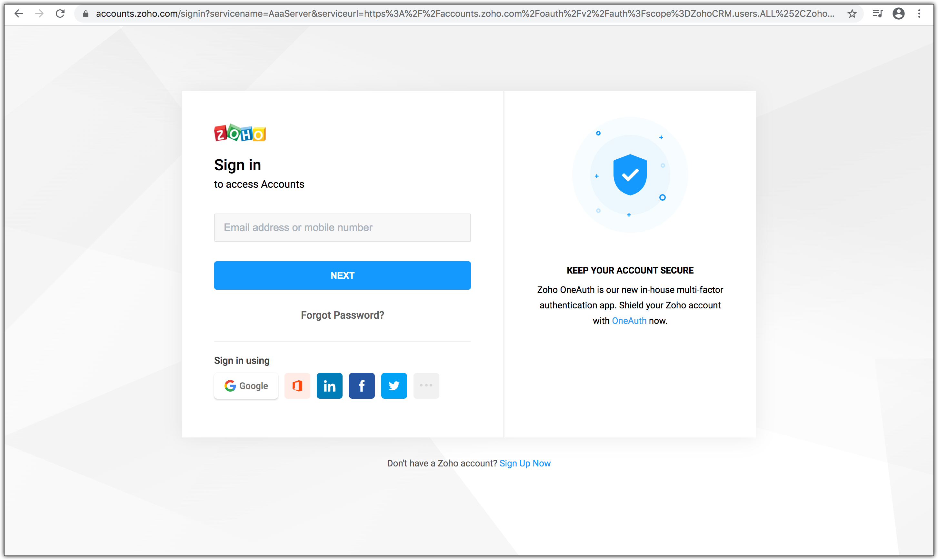The image size is (938, 560).
Task: Click the bookmark star icon
Action: pos(852,14)
